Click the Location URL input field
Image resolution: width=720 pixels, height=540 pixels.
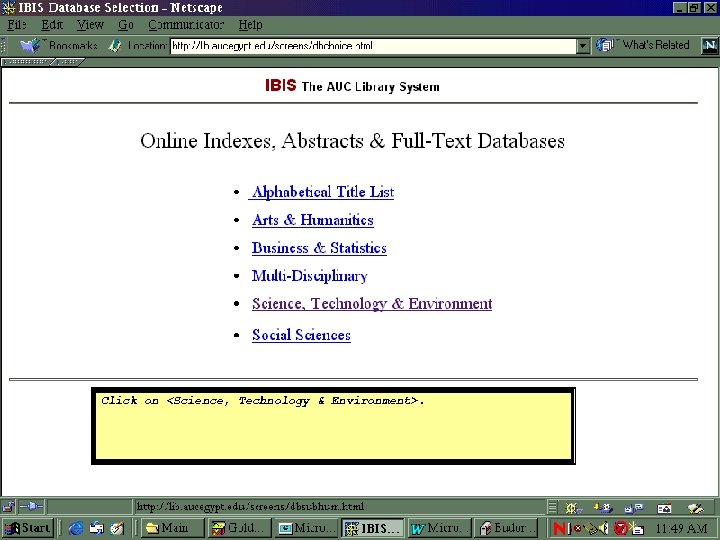(x=373, y=46)
